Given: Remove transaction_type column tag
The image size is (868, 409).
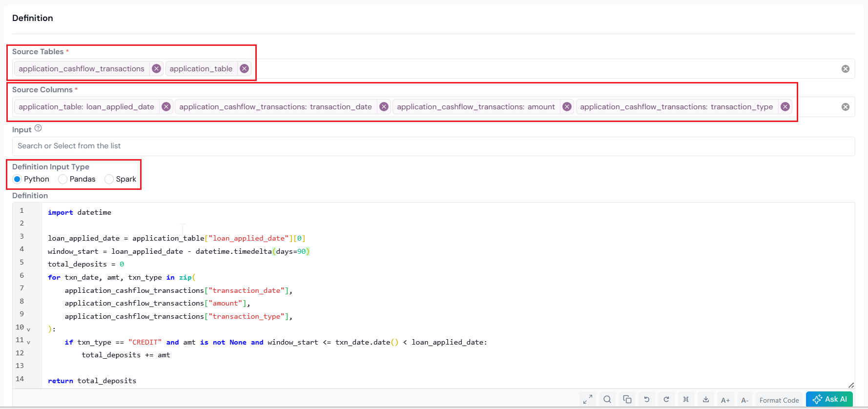Looking at the screenshot, I should pyautogui.click(x=785, y=107).
